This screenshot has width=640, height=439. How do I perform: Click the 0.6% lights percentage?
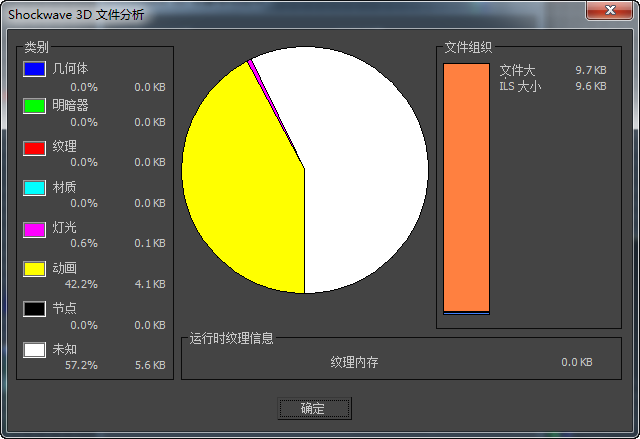coord(84,243)
